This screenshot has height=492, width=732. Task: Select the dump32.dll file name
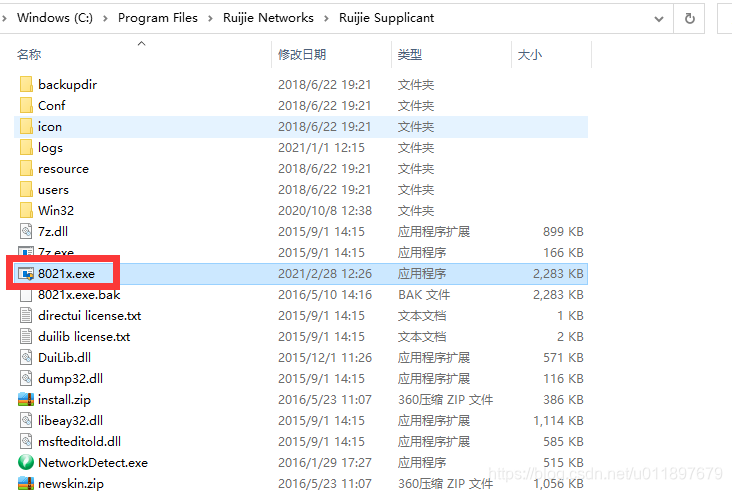coord(70,379)
